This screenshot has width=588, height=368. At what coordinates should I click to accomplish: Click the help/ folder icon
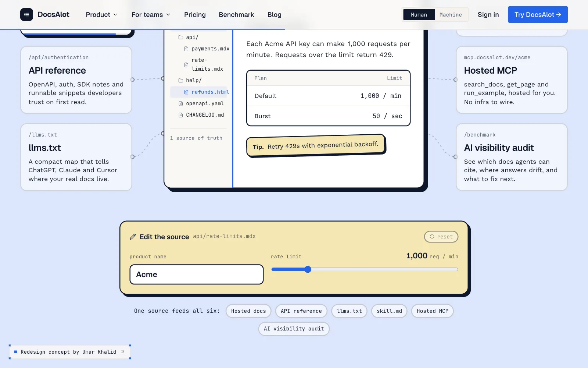pyautogui.click(x=180, y=80)
